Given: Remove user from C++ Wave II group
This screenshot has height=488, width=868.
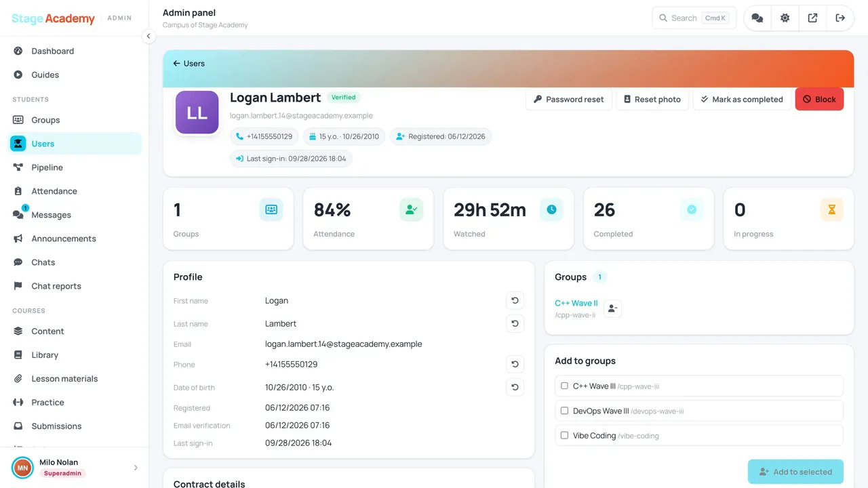Looking at the screenshot, I should click(612, 308).
